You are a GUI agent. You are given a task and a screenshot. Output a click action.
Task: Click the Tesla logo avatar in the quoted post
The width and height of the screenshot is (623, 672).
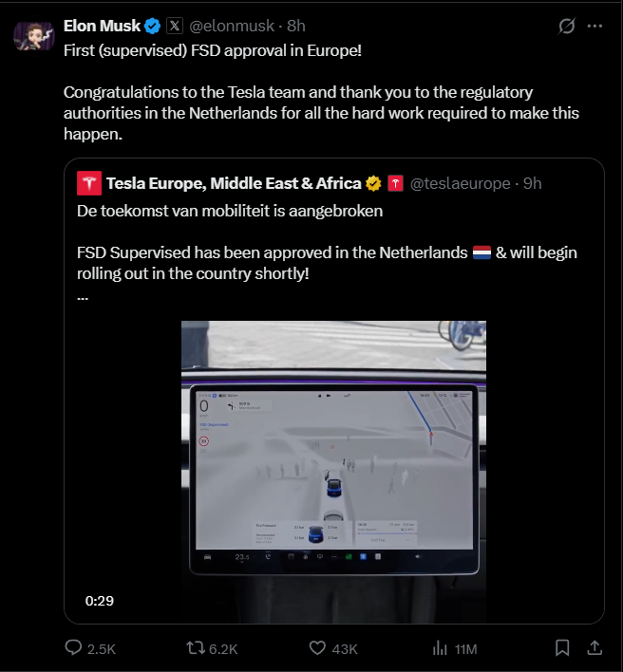tap(89, 183)
